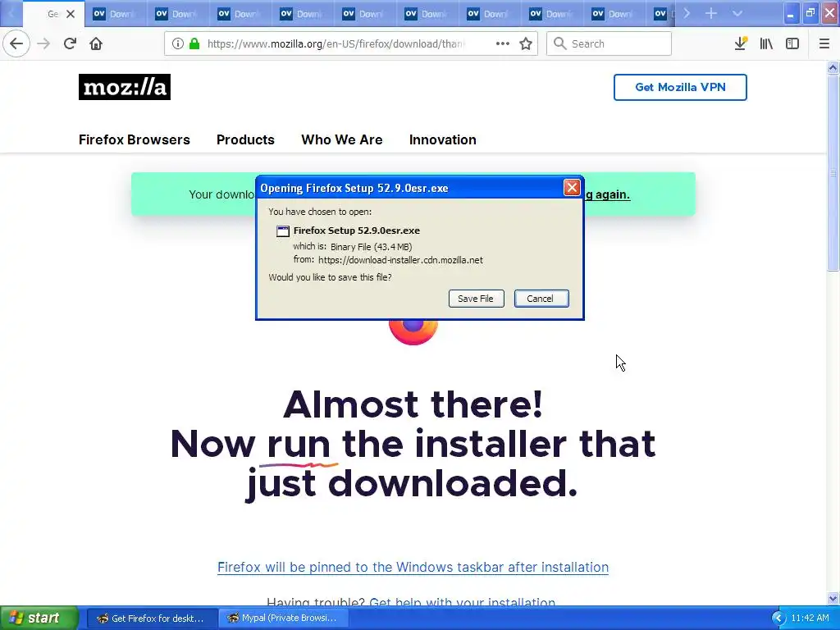840x630 pixels.
Task: Open Products navigation menu
Action: click(x=245, y=139)
